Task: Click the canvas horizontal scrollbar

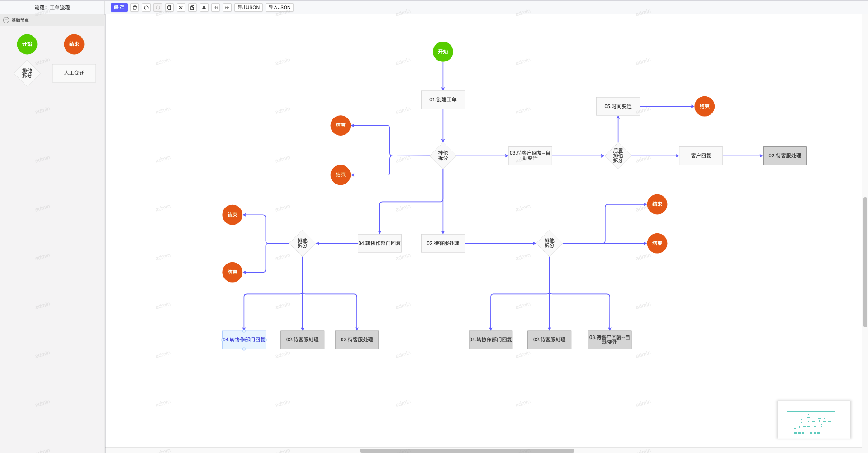Action: (x=467, y=450)
